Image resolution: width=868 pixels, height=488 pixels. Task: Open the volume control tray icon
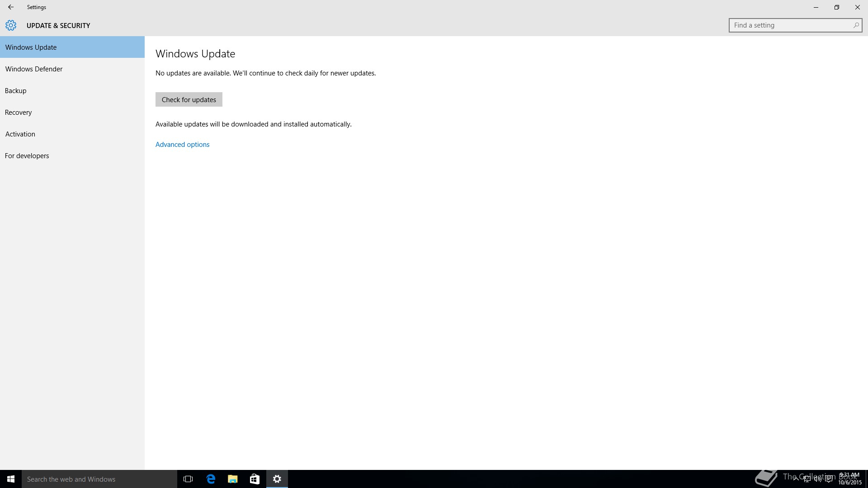[818, 479]
